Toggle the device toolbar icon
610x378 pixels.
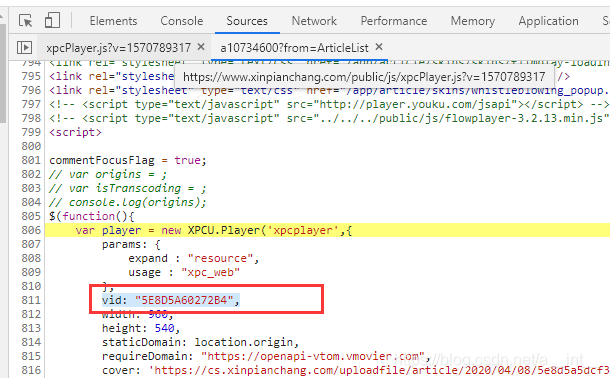point(52,20)
